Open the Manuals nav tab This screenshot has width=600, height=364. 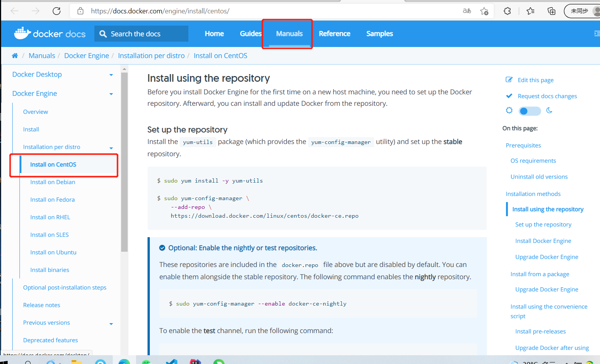[x=289, y=34]
